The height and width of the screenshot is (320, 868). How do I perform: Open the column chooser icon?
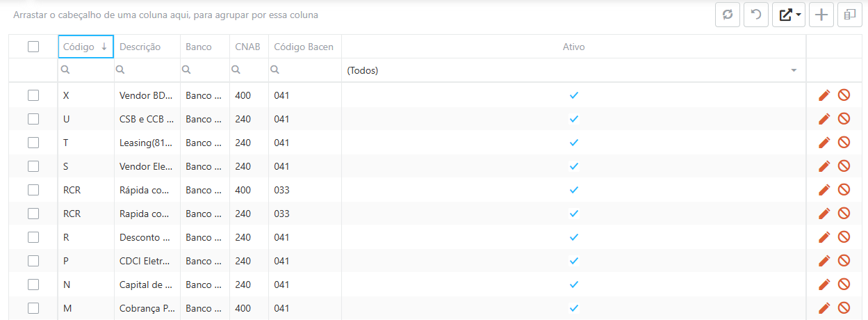tap(850, 15)
